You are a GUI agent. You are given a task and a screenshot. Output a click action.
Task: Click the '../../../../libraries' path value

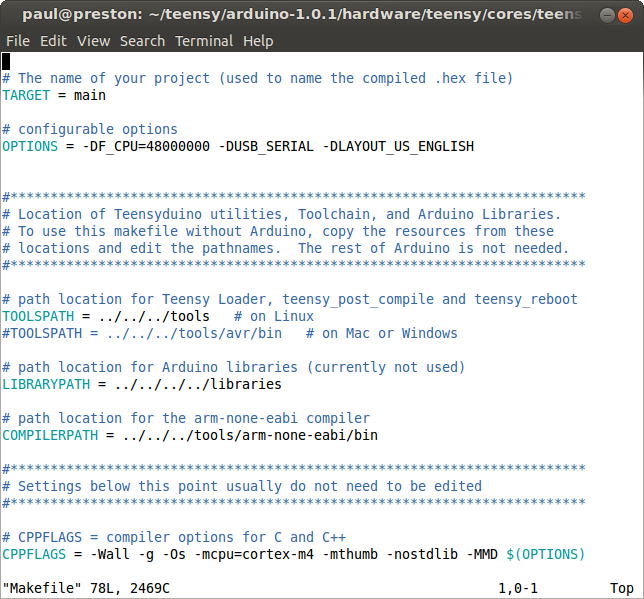click(198, 384)
